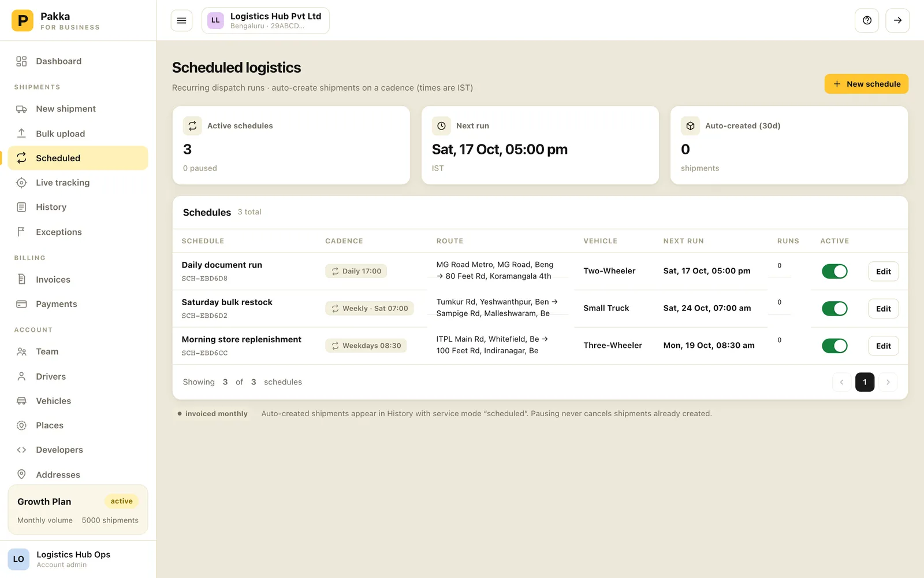Click the Active schedules refresh icon
The width and height of the screenshot is (924, 578).
(x=192, y=125)
